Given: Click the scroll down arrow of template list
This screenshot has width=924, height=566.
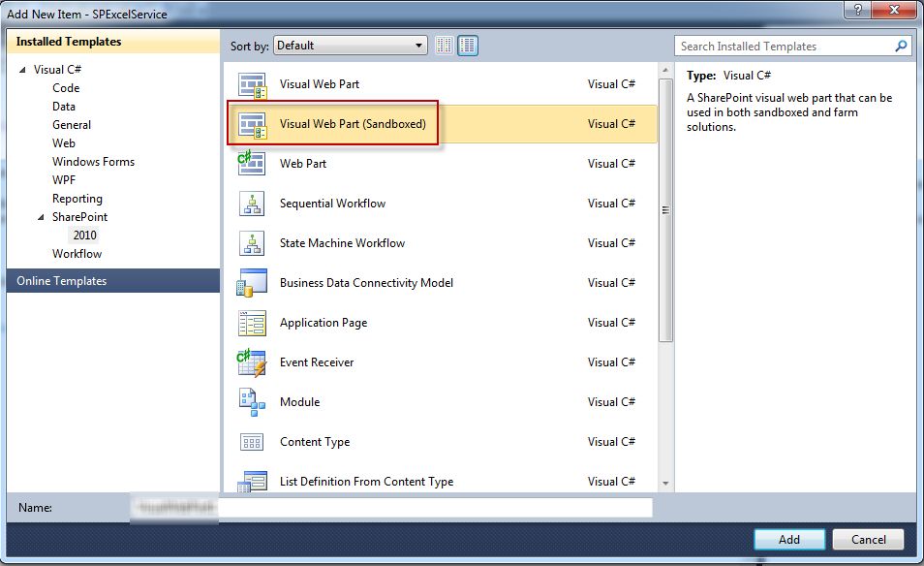Looking at the screenshot, I should 665,484.
